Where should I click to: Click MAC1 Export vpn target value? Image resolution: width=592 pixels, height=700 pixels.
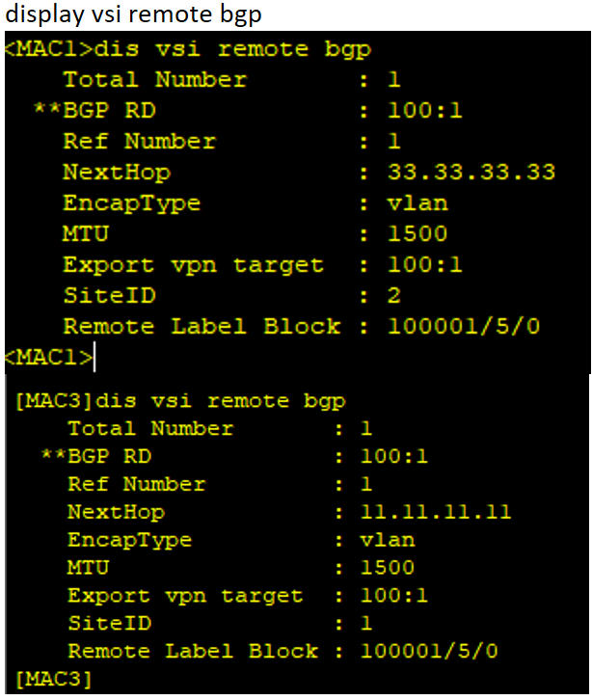tap(424, 265)
